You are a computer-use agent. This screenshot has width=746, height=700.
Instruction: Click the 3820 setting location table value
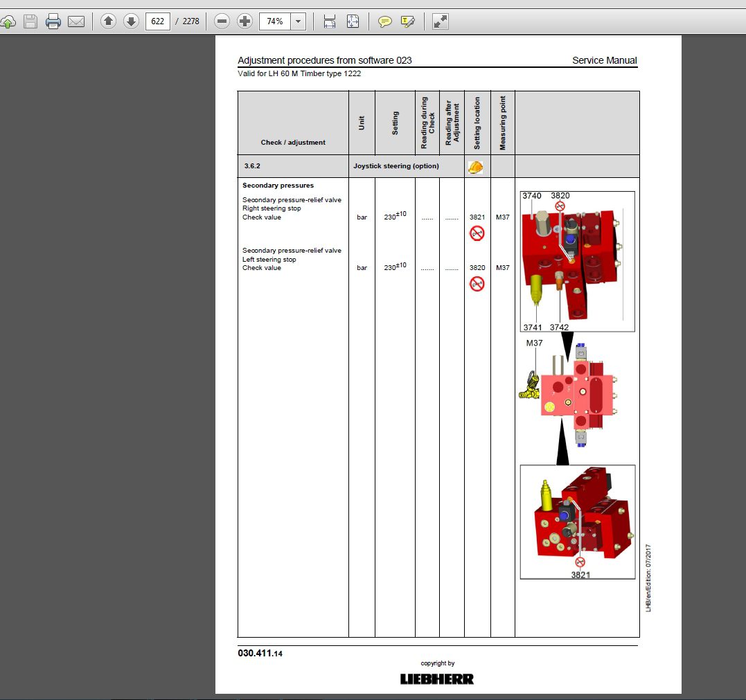click(477, 268)
